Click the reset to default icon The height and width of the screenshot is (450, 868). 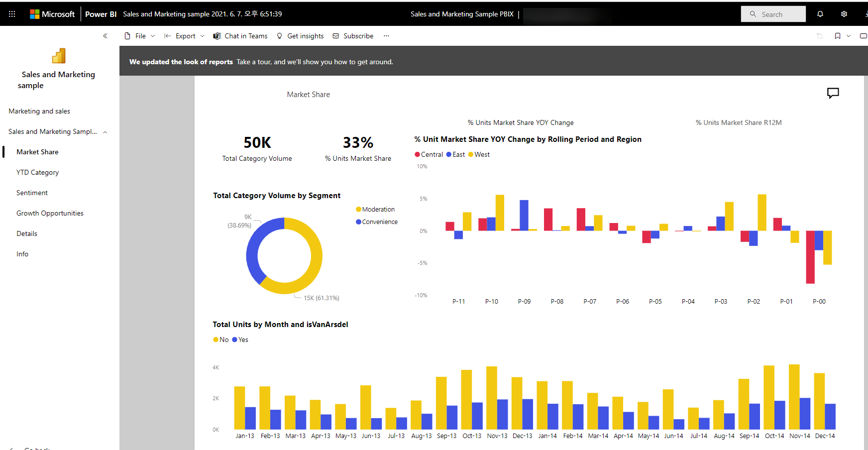click(x=820, y=36)
